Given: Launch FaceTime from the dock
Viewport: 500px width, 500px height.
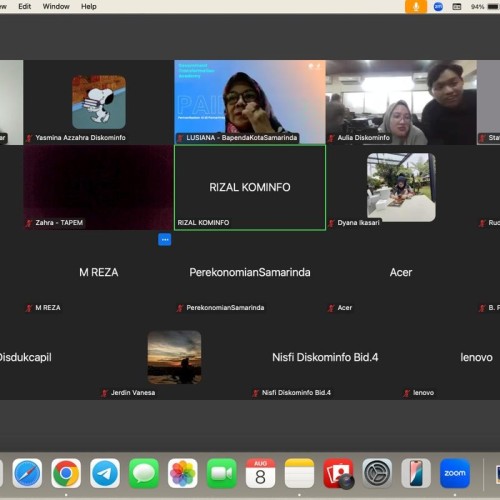Looking at the screenshot, I should click(x=222, y=473).
